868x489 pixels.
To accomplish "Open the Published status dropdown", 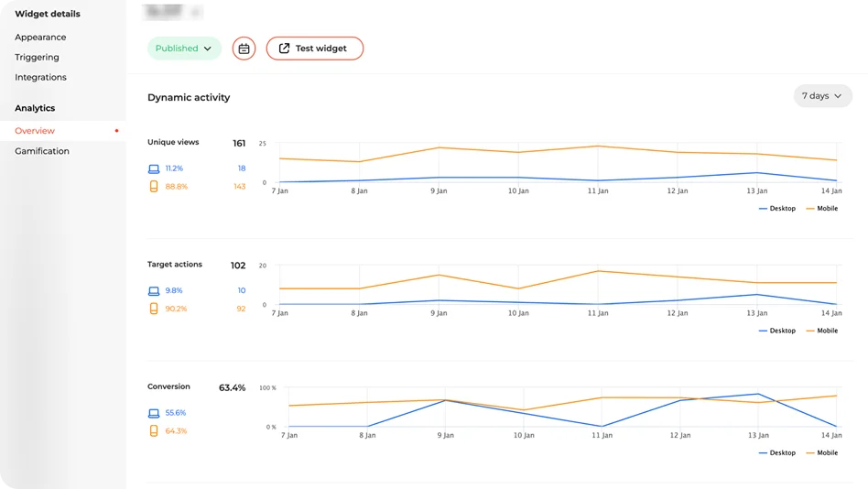I will pyautogui.click(x=184, y=49).
